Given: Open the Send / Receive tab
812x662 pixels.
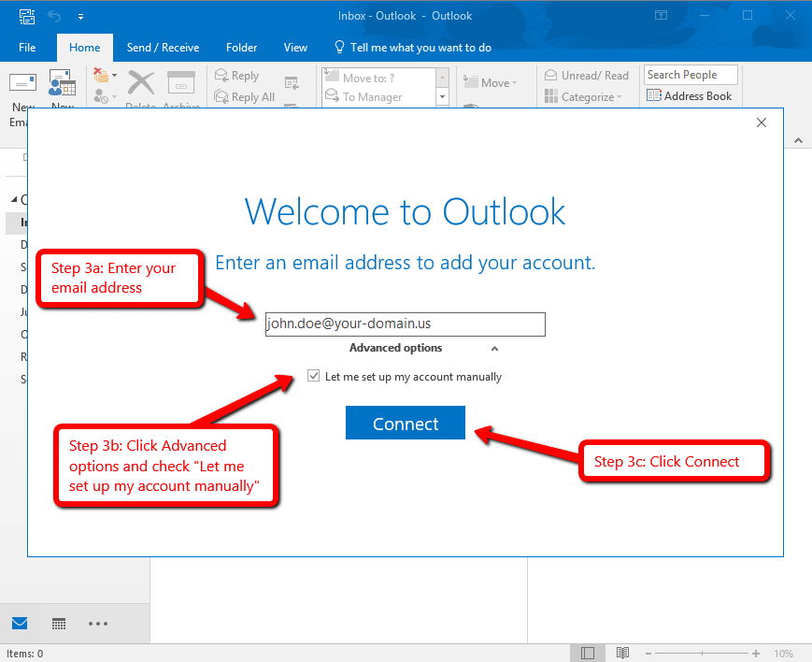Looking at the screenshot, I should pos(164,48).
